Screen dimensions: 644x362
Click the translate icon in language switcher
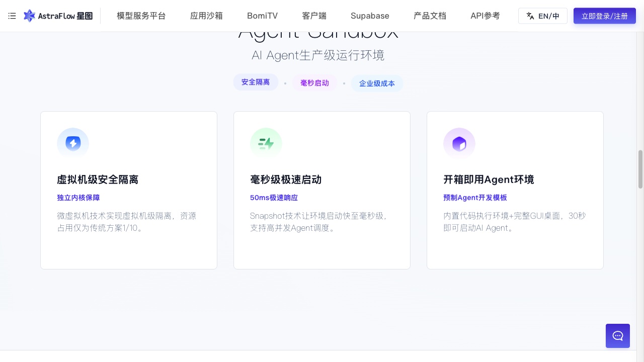530,16
